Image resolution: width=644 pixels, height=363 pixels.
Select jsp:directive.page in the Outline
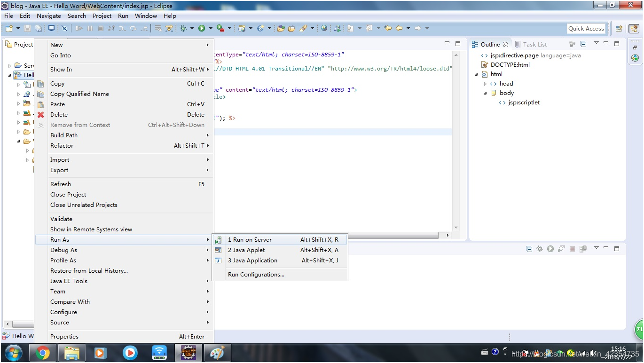tap(531, 55)
